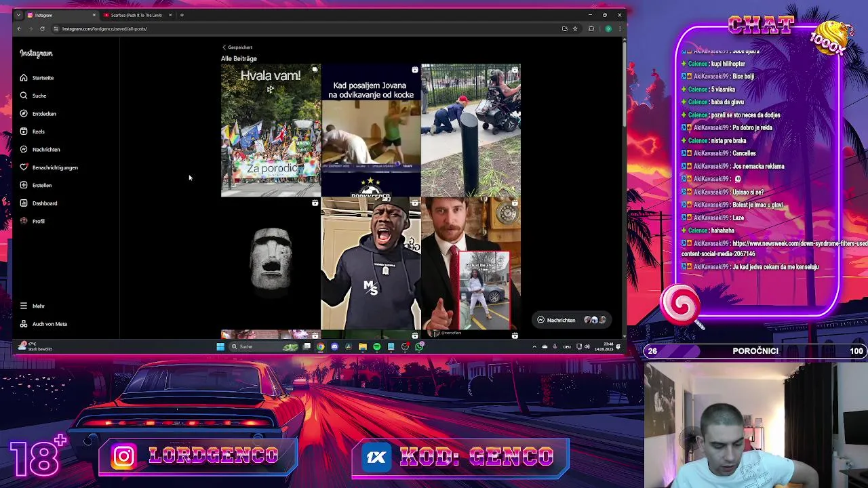Close the Instagram browser tab
The height and width of the screenshot is (488, 868).
point(94,15)
